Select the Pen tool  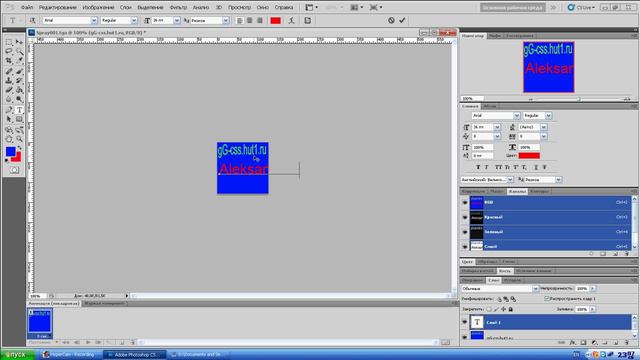[x=9, y=110]
